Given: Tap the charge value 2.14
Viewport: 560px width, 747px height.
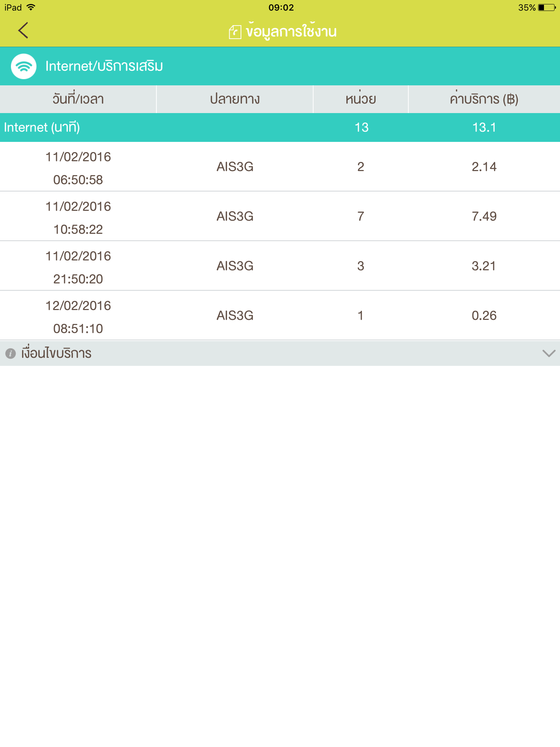Looking at the screenshot, I should click(484, 167).
